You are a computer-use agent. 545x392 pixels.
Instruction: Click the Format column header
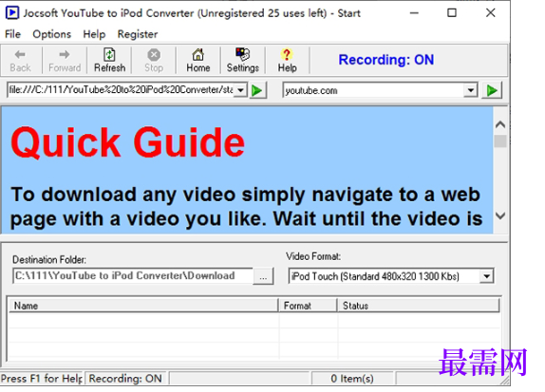(308, 306)
